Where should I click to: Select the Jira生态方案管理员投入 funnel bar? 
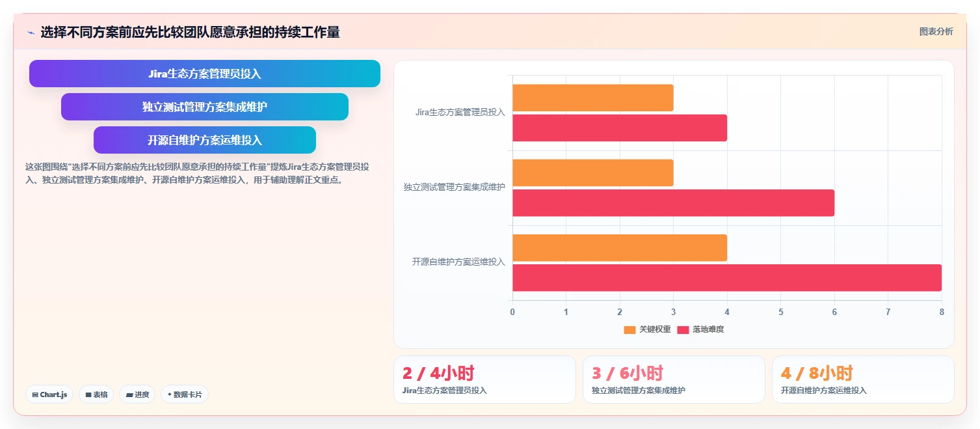coord(205,74)
